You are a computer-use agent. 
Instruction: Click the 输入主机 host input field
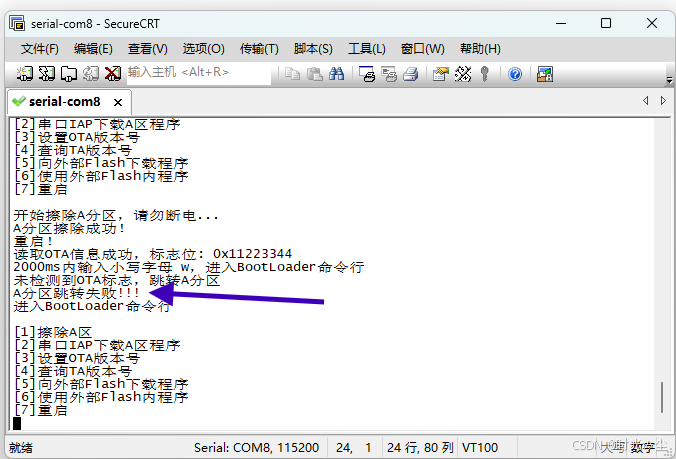click(x=199, y=72)
